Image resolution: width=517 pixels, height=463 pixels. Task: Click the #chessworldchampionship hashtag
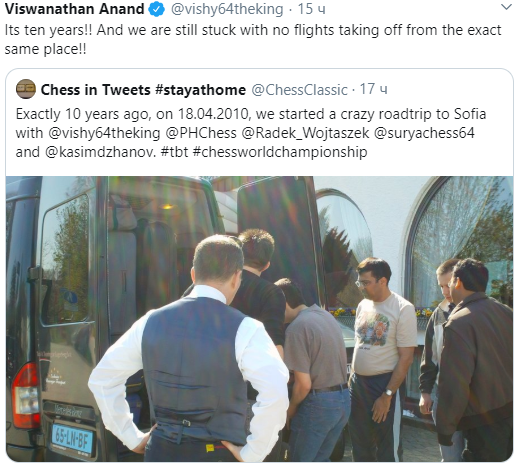pyautogui.click(x=280, y=152)
